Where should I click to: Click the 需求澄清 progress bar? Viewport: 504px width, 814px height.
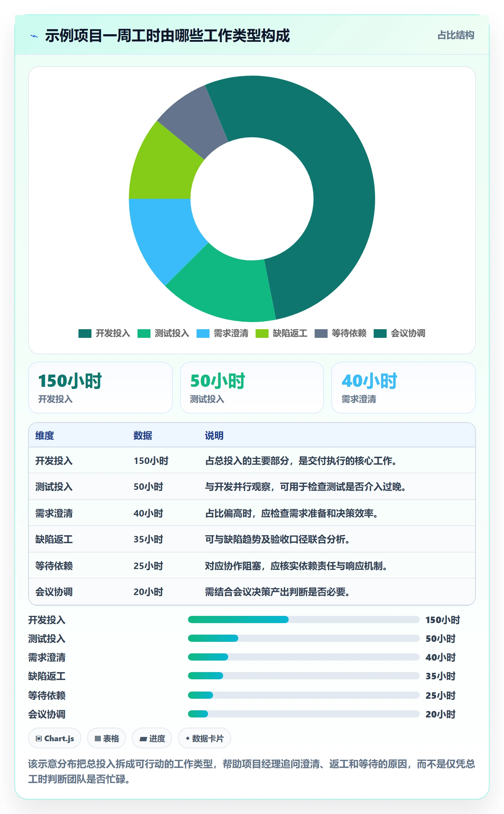click(303, 657)
